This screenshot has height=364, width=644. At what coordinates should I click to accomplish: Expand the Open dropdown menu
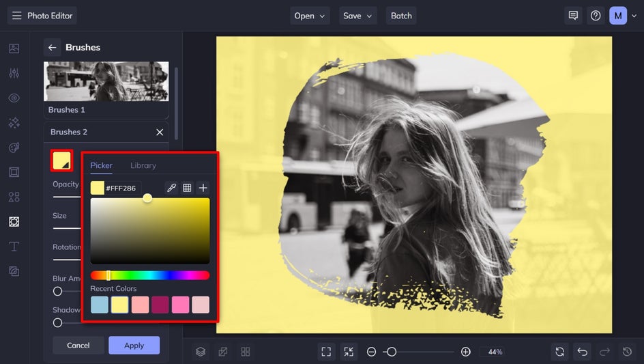311,16
